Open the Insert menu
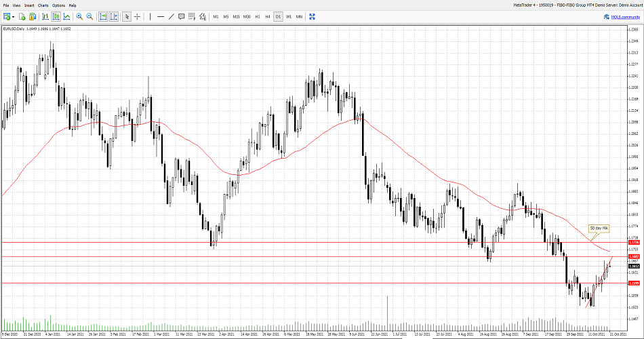Screen dimensions: 644x339 pyautogui.click(x=29, y=5)
